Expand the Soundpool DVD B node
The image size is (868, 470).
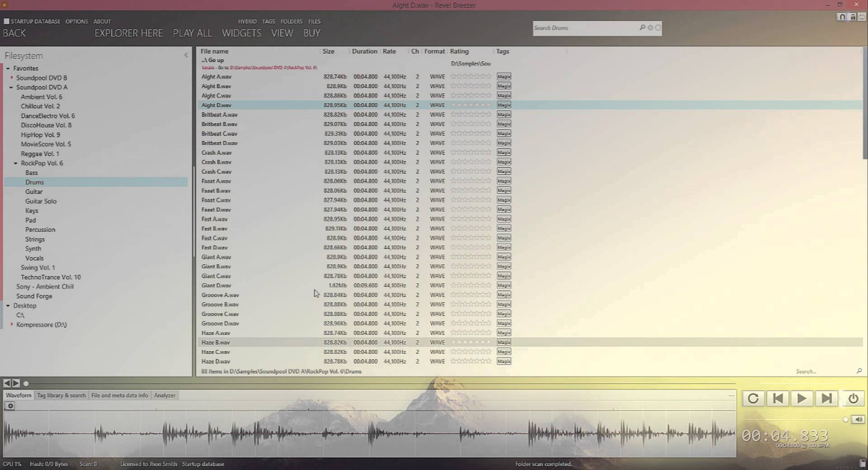tap(12, 78)
